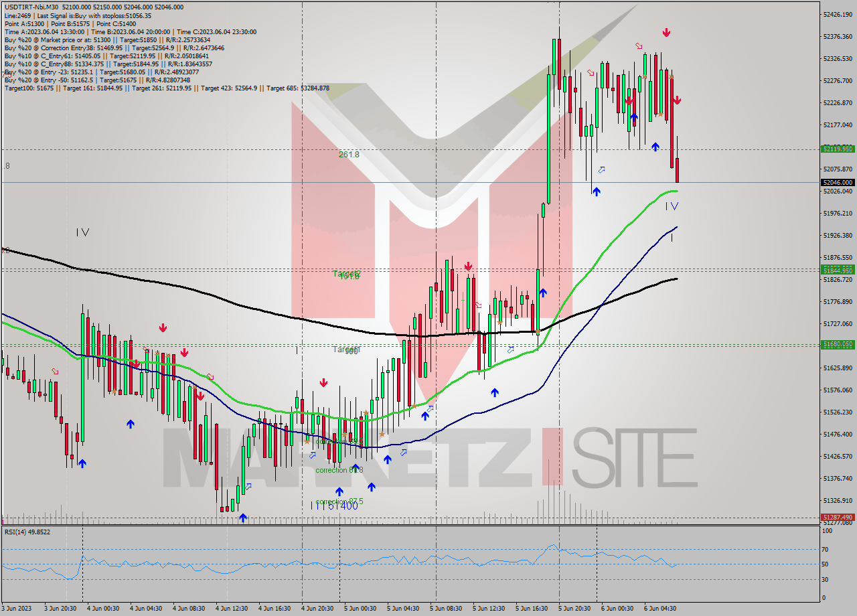The image size is (857, 616).
Task: Click the 'correction 87.5' chart label
Action: pyautogui.click(x=339, y=502)
